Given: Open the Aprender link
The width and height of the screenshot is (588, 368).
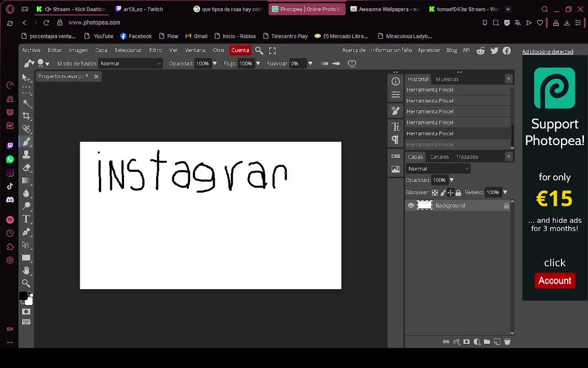Looking at the screenshot, I should [429, 50].
